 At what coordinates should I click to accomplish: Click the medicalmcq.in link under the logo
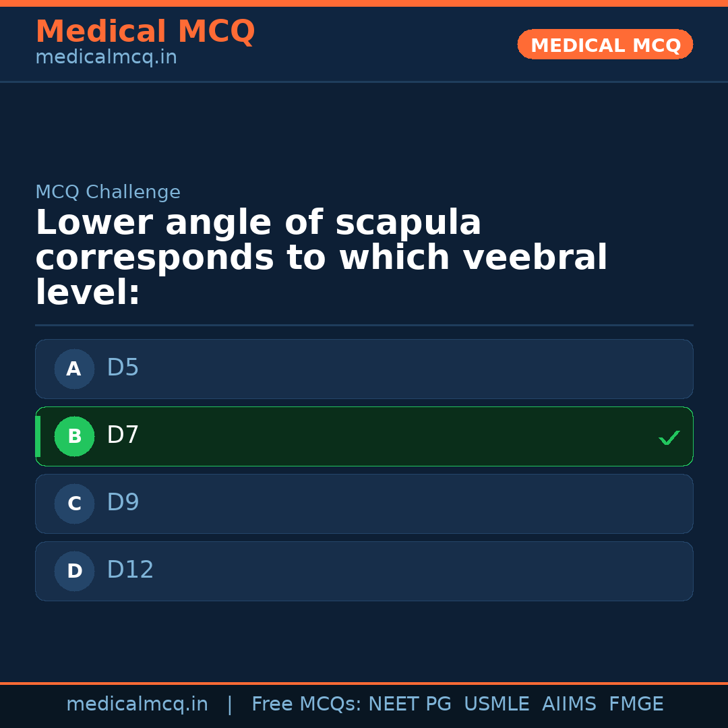(x=106, y=57)
